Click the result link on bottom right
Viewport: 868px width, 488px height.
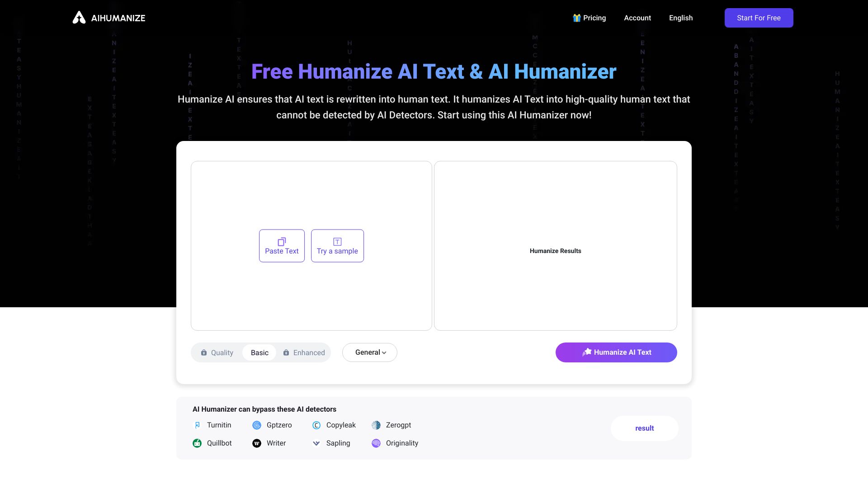(x=644, y=428)
